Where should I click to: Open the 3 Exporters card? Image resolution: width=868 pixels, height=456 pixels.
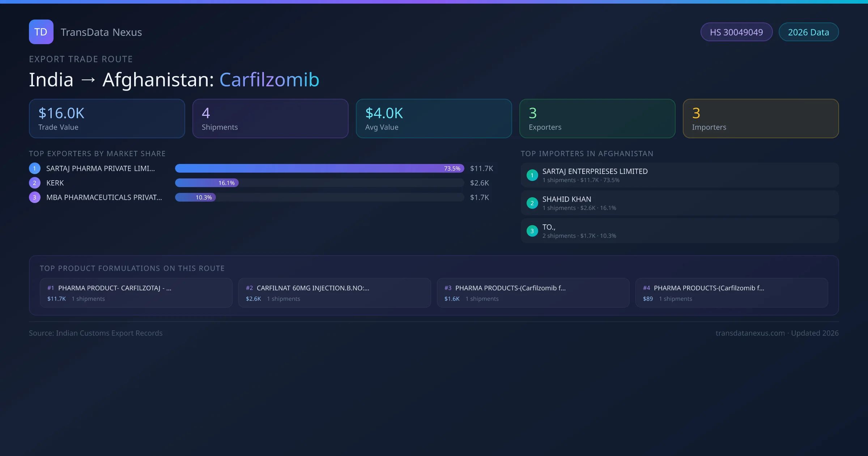click(x=597, y=119)
